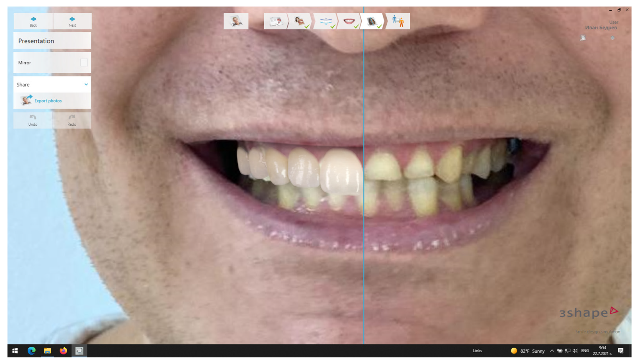Click the small gray dot below the username
This screenshot has height=364, width=639.
click(612, 38)
